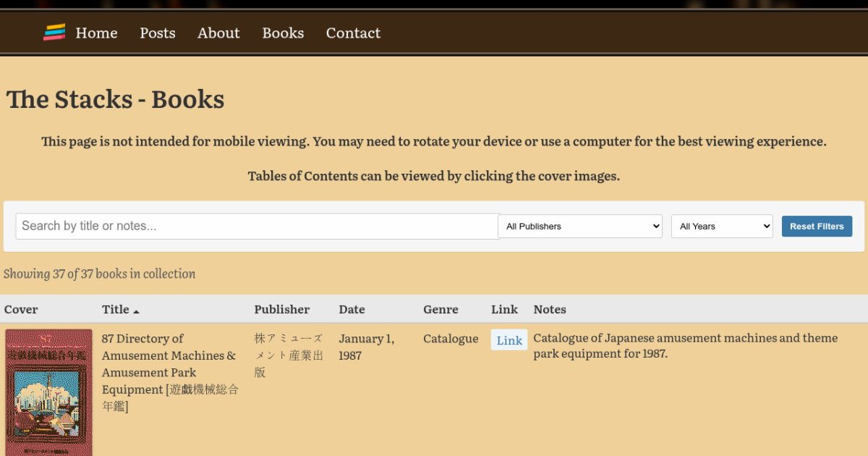Open the 87 Directory cover image thumbnail

[x=49, y=392]
